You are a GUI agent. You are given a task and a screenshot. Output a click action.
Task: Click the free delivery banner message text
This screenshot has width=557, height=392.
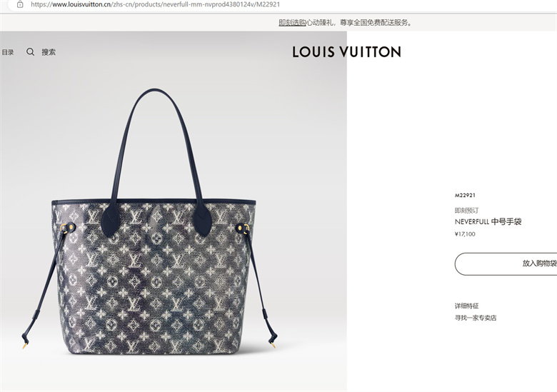click(x=359, y=23)
